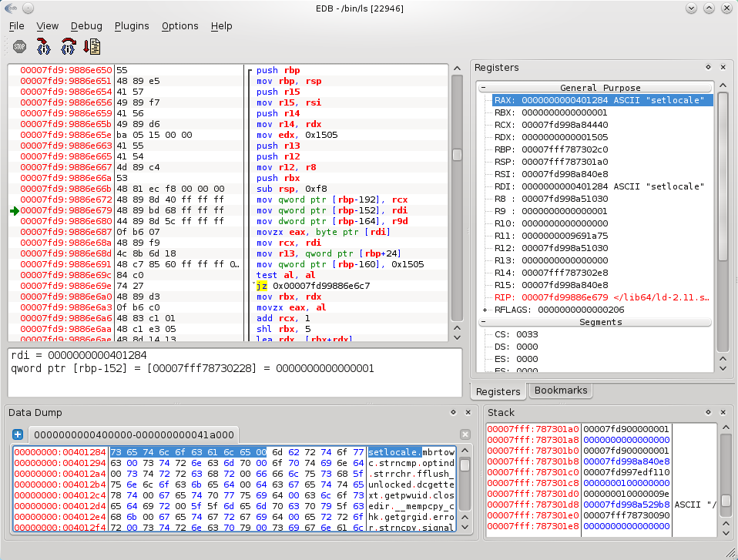The image size is (738, 560).
Task: Expand the RFLAGS register tree node
Action: point(485,310)
